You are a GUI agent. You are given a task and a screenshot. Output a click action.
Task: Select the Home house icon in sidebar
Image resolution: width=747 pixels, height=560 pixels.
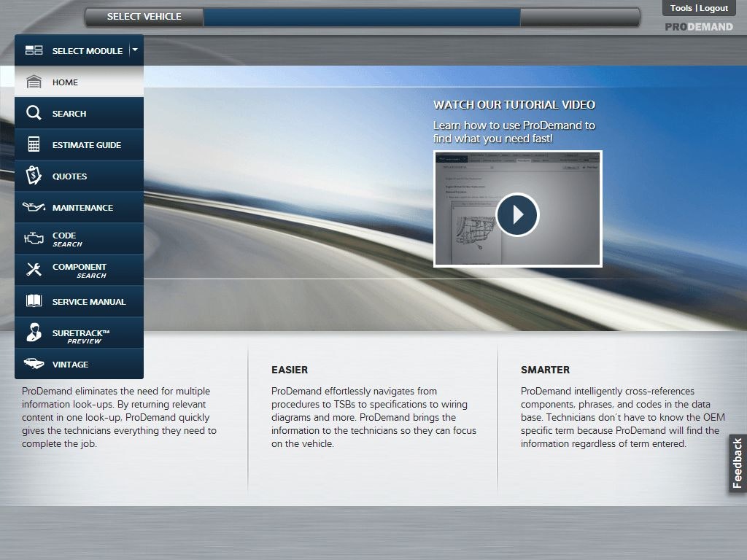pyautogui.click(x=34, y=82)
